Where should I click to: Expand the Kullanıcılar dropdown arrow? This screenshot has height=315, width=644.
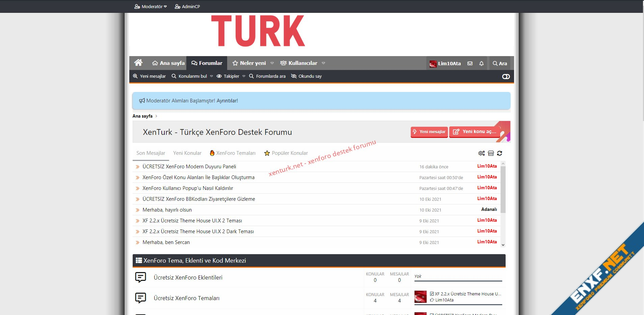point(323,63)
